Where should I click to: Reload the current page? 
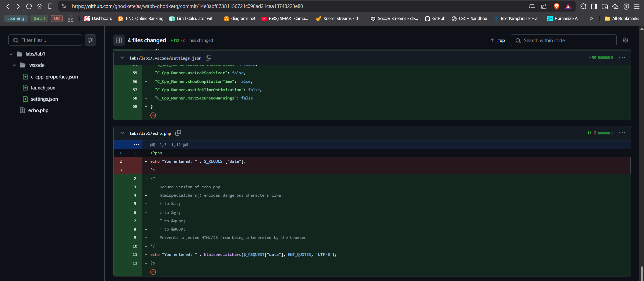click(29, 6)
